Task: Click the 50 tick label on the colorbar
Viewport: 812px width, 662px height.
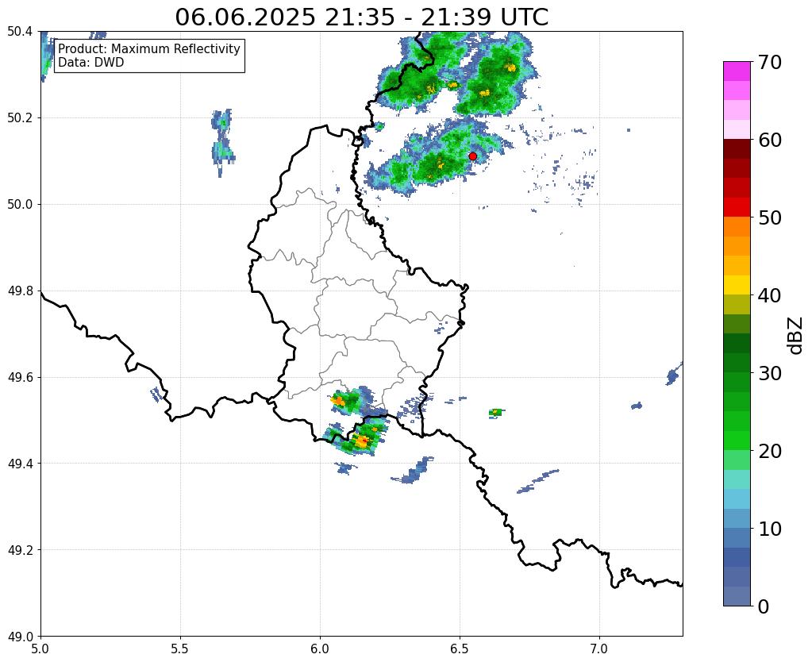Action: click(x=769, y=217)
